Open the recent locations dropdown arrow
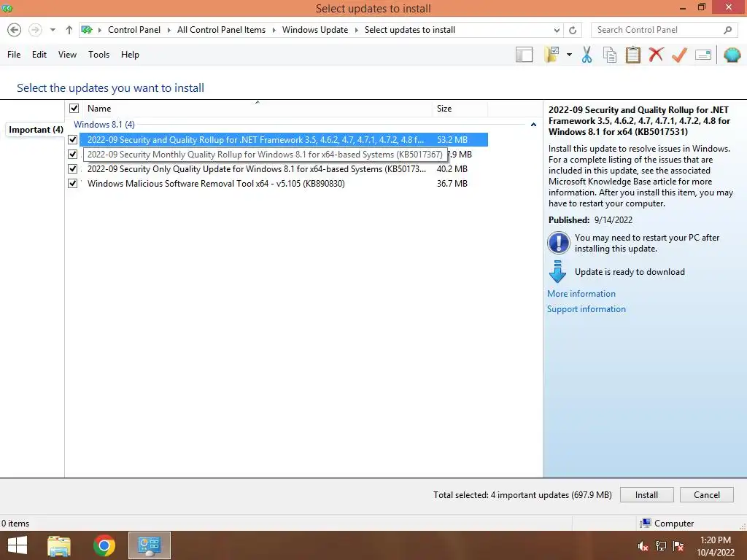Viewport: 747px width, 560px height. [53, 30]
